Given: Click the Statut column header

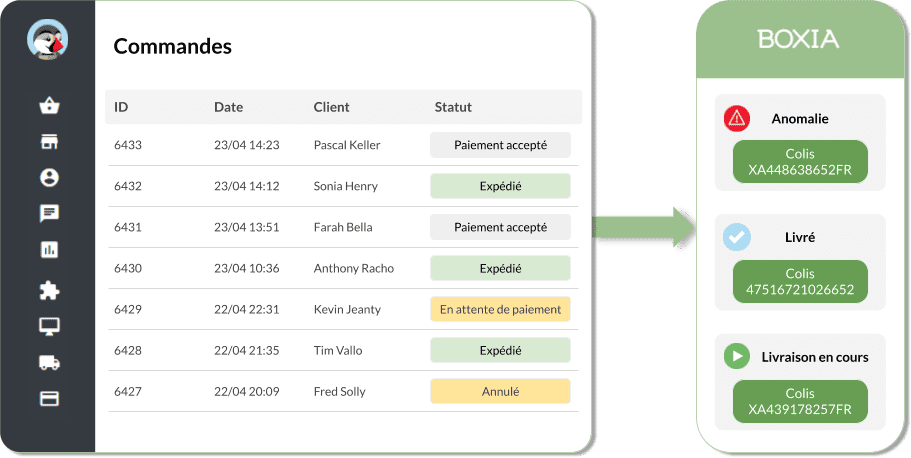Looking at the screenshot, I should [453, 107].
